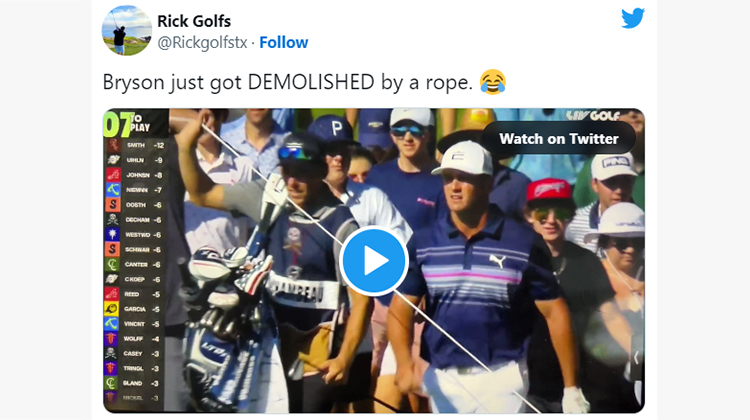Click the tweet text about Bryson
The image size is (750, 420).
pyautogui.click(x=287, y=82)
